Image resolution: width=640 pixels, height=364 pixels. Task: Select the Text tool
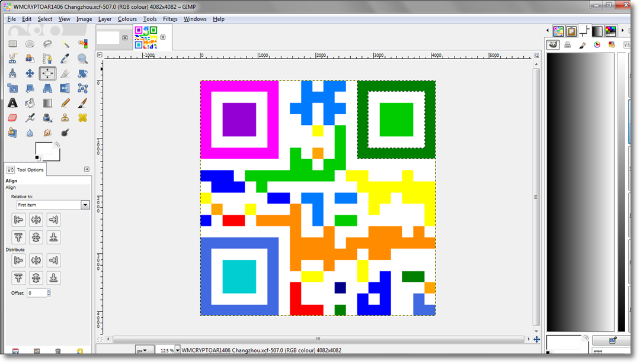pos(12,103)
